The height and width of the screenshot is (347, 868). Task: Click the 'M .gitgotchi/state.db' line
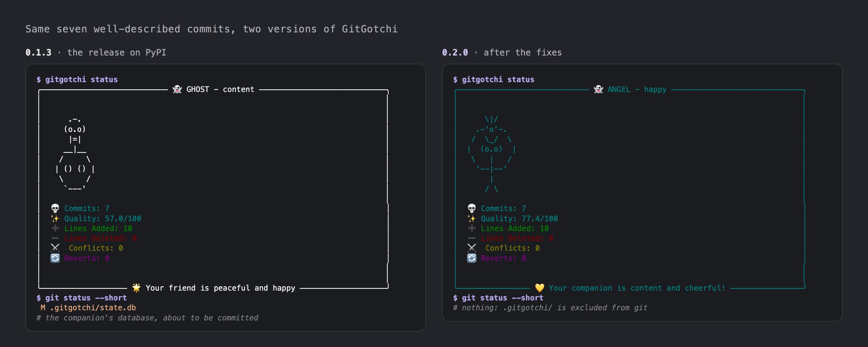point(88,308)
